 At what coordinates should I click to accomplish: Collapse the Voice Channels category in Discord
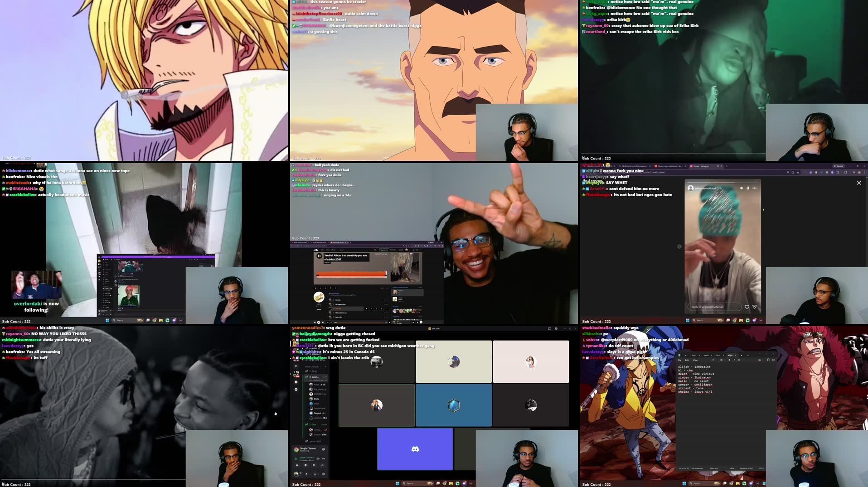click(312, 366)
